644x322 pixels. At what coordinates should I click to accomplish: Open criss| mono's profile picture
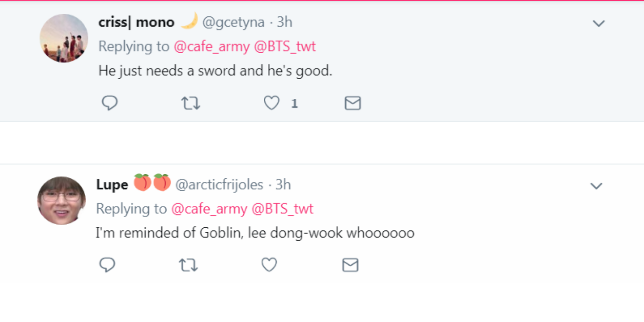click(x=64, y=38)
